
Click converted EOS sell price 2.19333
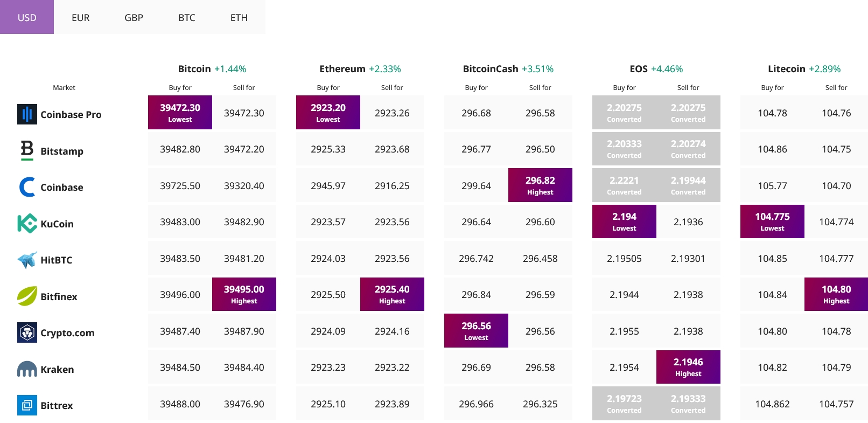[688, 403]
